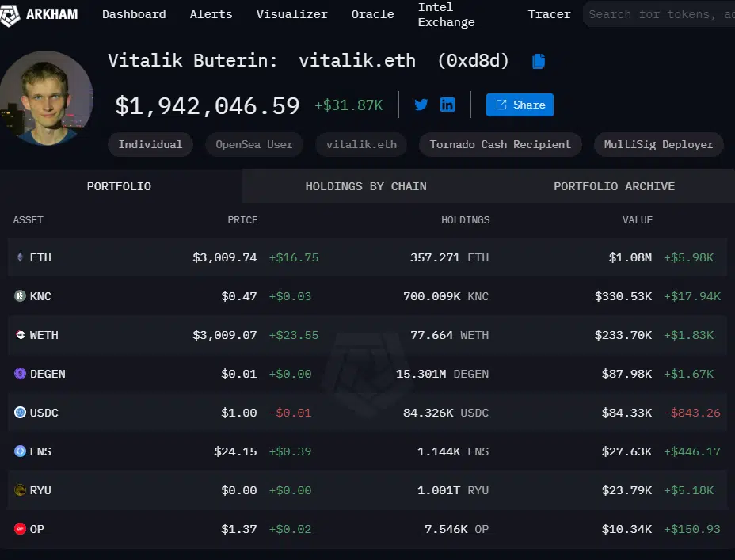This screenshot has width=735, height=560.
Task: Click the MultiSig Deployer tag
Action: pos(658,144)
